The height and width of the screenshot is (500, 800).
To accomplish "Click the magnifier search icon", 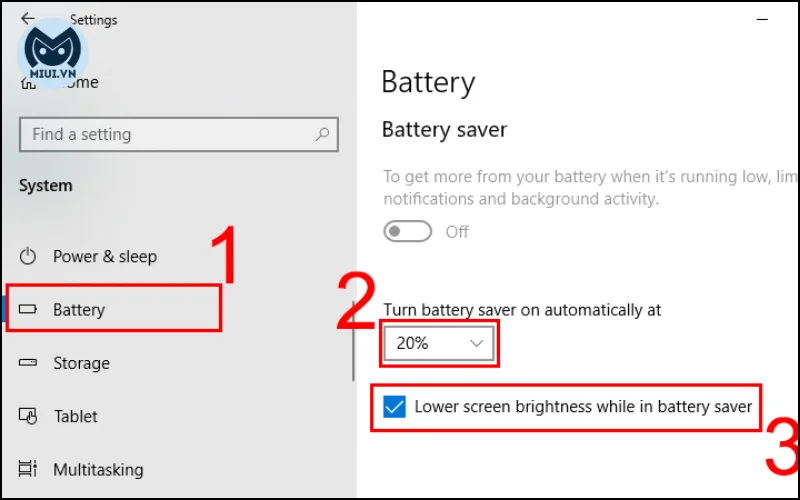I will [x=322, y=134].
